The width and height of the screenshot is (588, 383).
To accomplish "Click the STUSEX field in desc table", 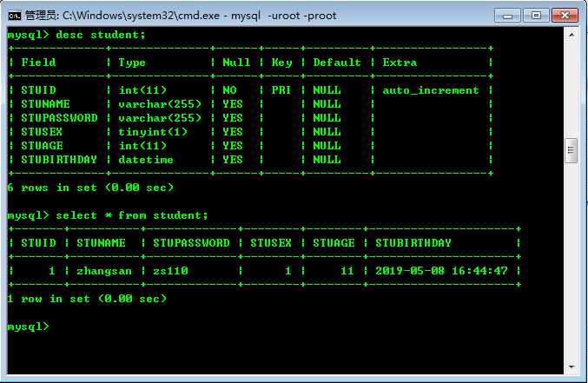I will pyautogui.click(x=42, y=132).
